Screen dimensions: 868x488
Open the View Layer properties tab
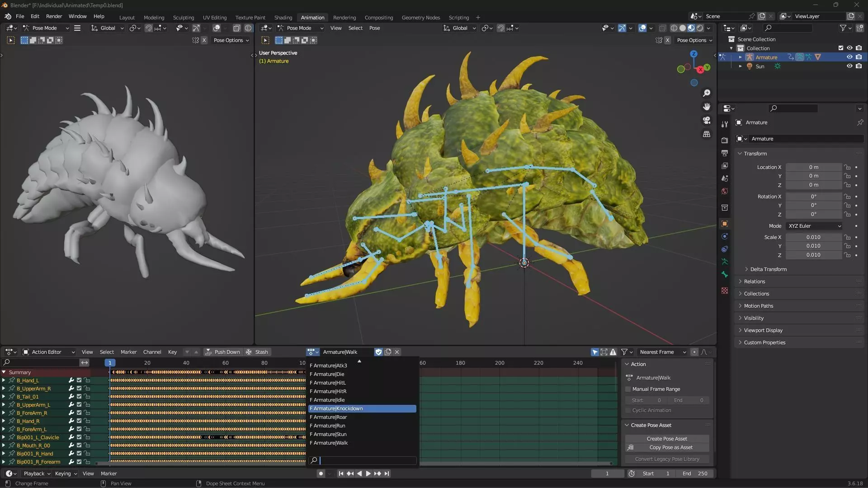pos(725,166)
